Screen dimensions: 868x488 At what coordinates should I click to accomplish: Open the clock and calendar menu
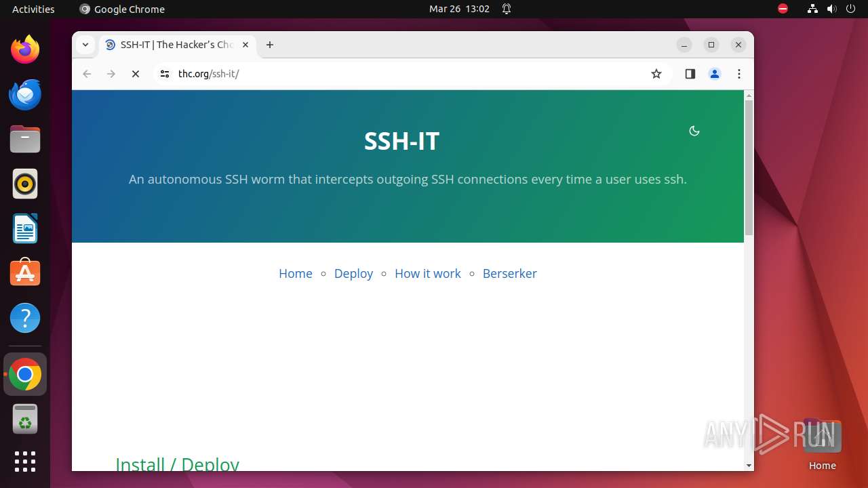pos(459,9)
